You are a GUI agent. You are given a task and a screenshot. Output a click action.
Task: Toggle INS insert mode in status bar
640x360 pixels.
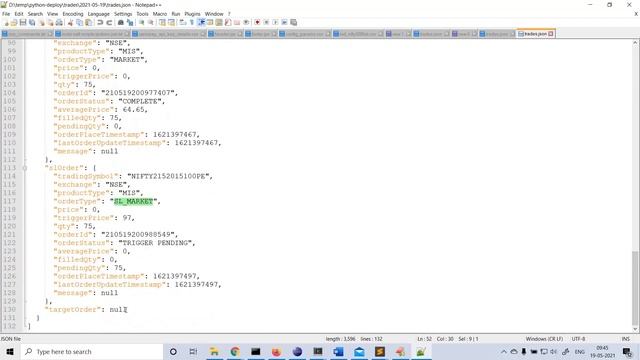625,339
